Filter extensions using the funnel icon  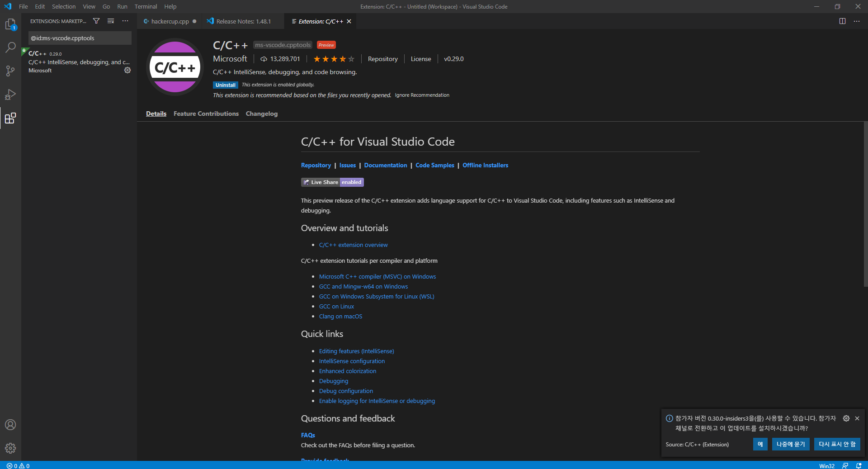pyautogui.click(x=96, y=21)
